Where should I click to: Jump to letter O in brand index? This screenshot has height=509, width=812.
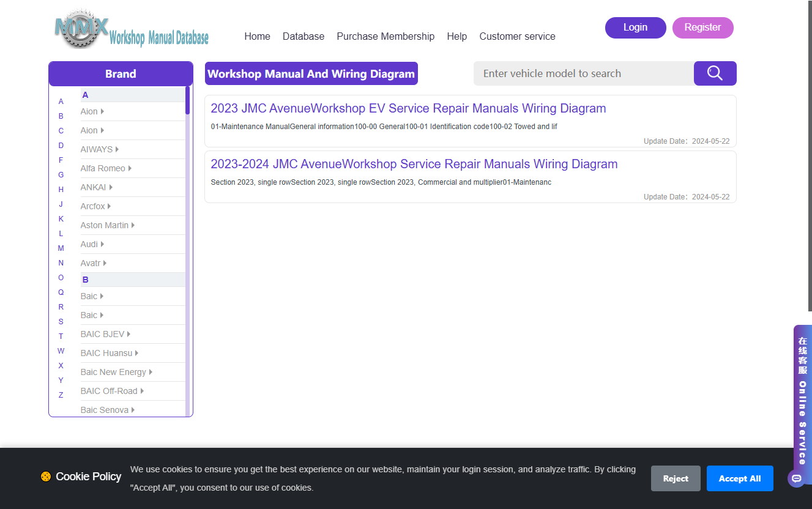click(61, 278)
